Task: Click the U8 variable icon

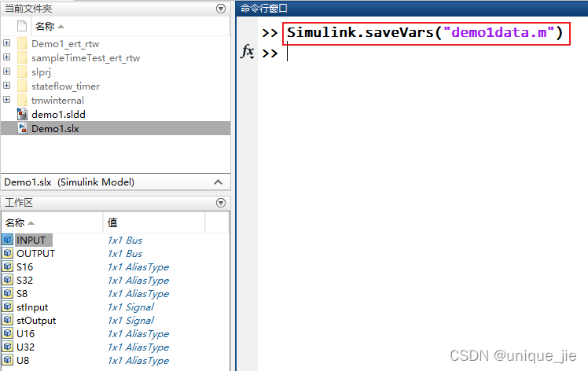Action: coord(8,360)
